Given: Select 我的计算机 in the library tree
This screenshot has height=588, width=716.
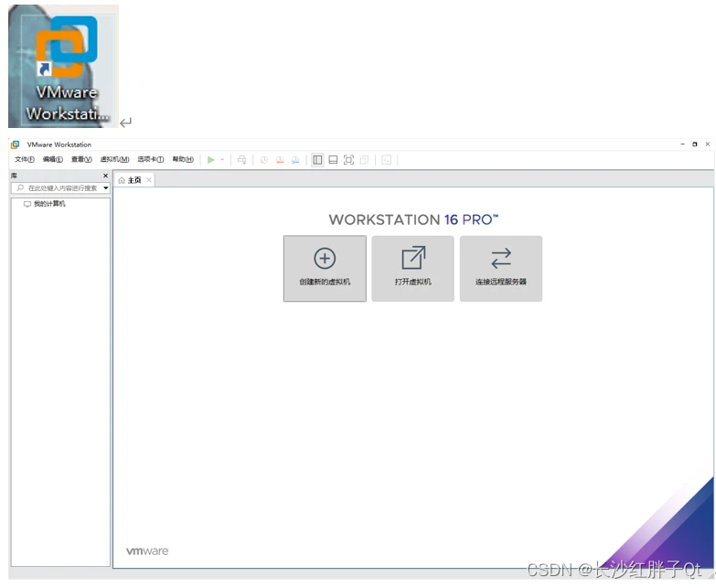Looking at the screenshot, I should tap(45, 204).
